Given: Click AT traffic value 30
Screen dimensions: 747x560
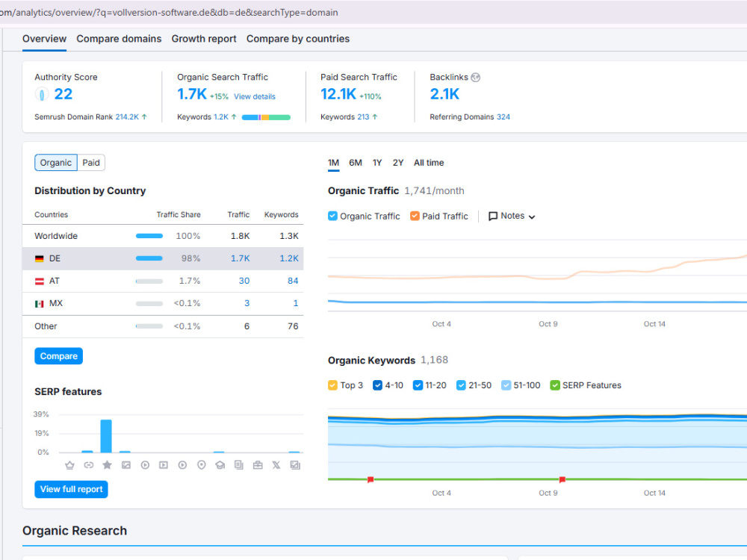Looking at the screenshot, I should (x=244, y=281).
